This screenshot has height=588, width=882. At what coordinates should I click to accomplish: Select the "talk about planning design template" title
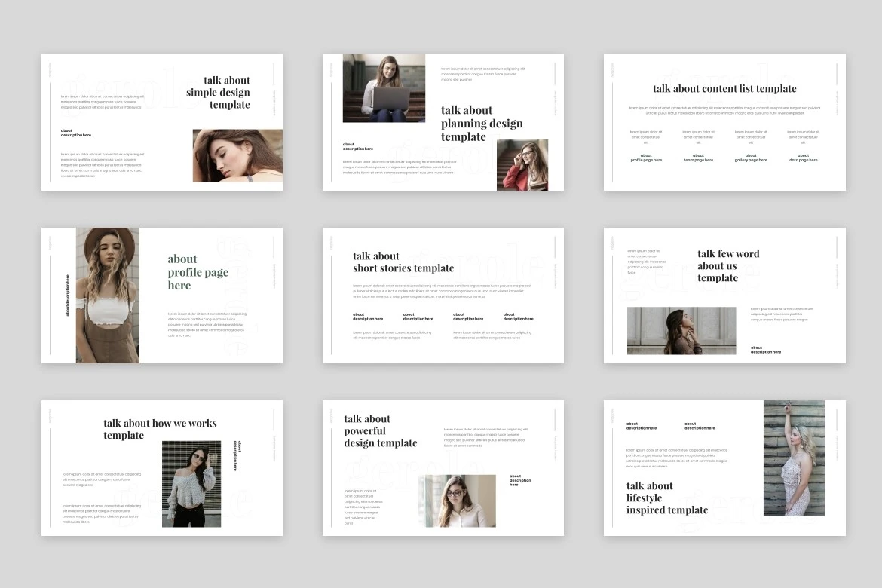click(482, 124)
